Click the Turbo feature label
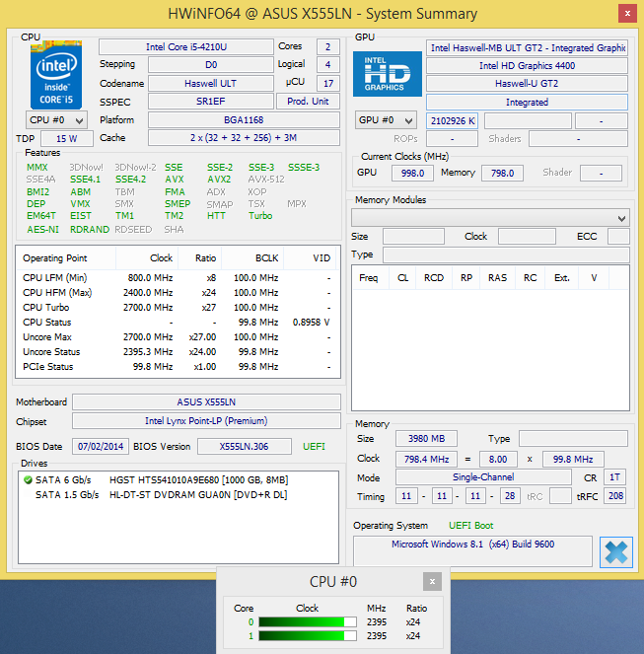 [260, 216]
